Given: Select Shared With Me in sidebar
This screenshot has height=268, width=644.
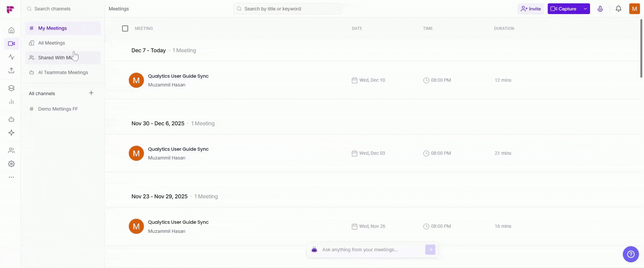Looking at the screenshot, I should pyautogui.click(x=63, y=58).
